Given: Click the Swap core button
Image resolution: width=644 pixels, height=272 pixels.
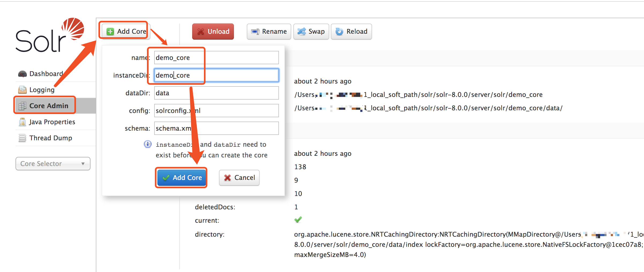Looking at the screenshot, I should [x=311, y=32].
